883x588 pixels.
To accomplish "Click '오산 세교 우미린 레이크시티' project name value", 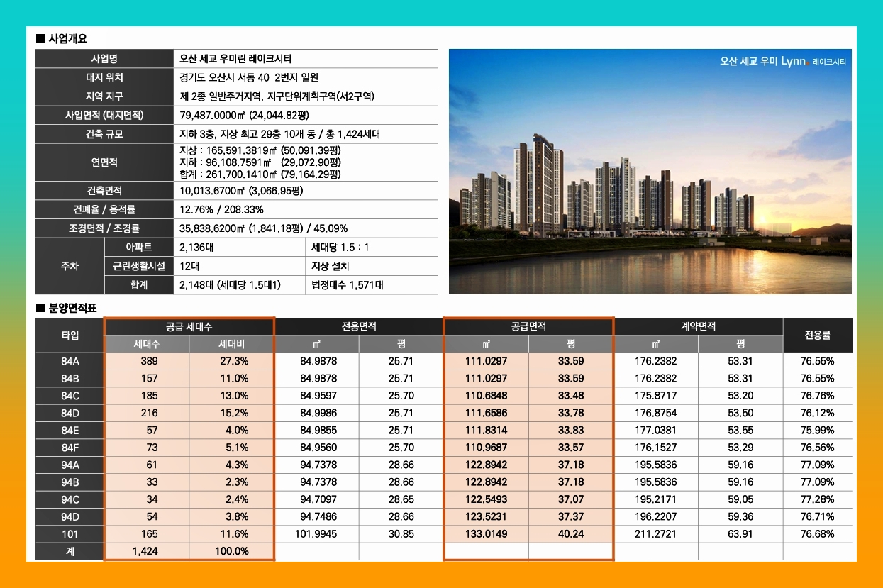I will pos(236,59).
